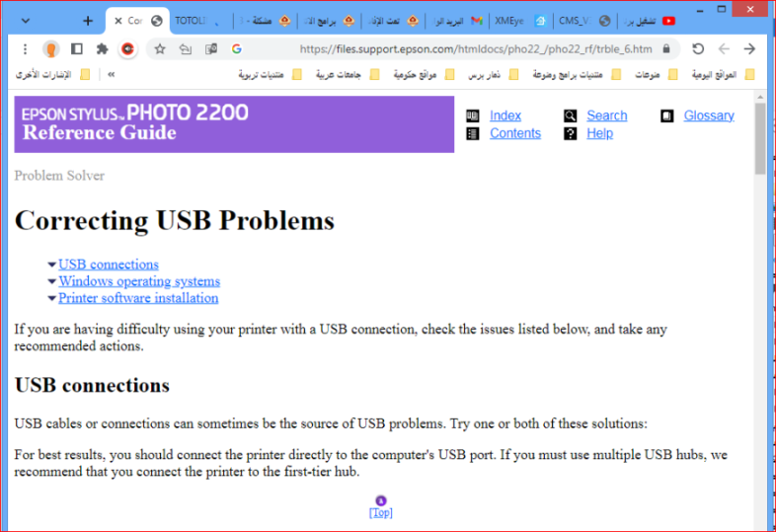This screenshot has width=776, height=532.
Task: Close the active Correcting USB tab
Action: click(x=118, y=21)
